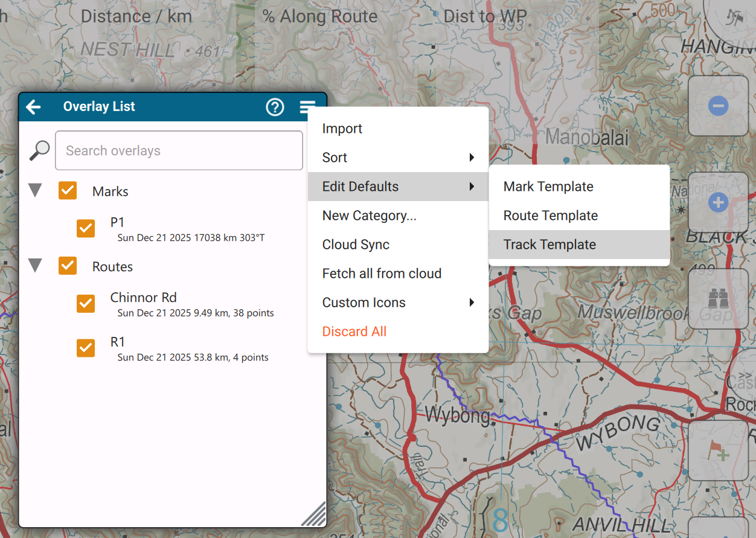Click the binoculars map button
Viewport: 756px width, 538px height.
tap(718, 299)
